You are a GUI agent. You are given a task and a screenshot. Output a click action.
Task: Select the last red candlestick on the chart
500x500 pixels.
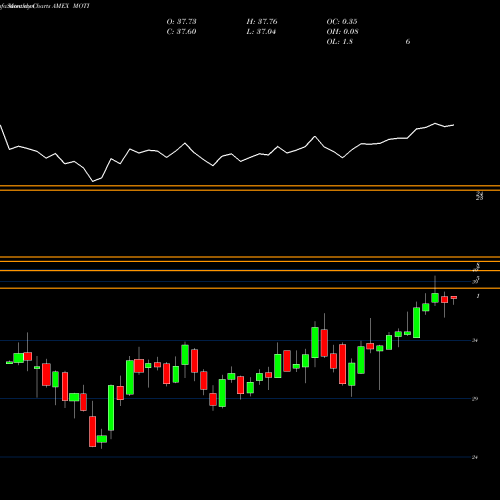point(454,297)
